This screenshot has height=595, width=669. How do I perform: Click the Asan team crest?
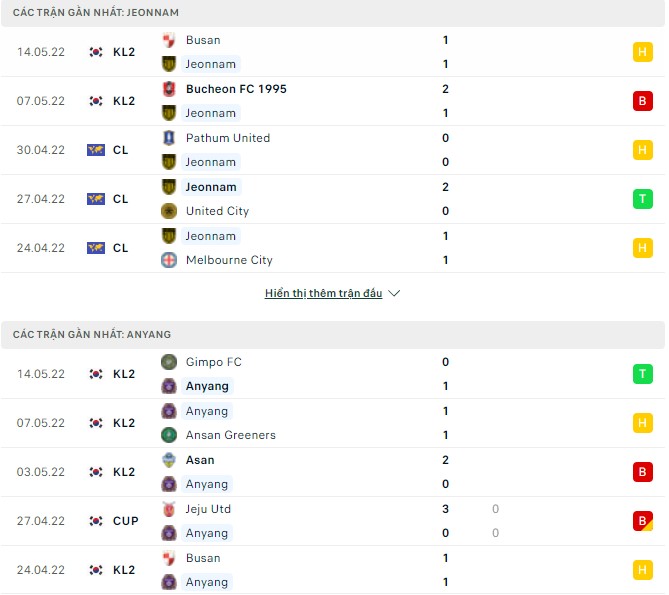pos(169,460)
